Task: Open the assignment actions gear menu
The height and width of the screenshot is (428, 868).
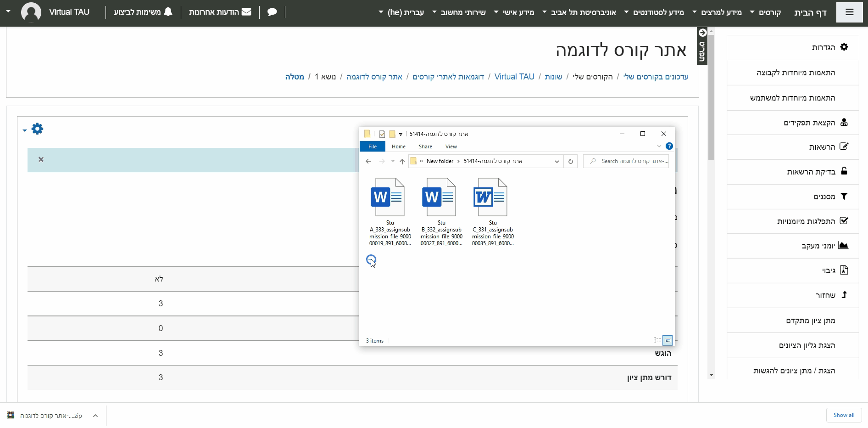Action: pyautogui.click(x=37, y=129)
